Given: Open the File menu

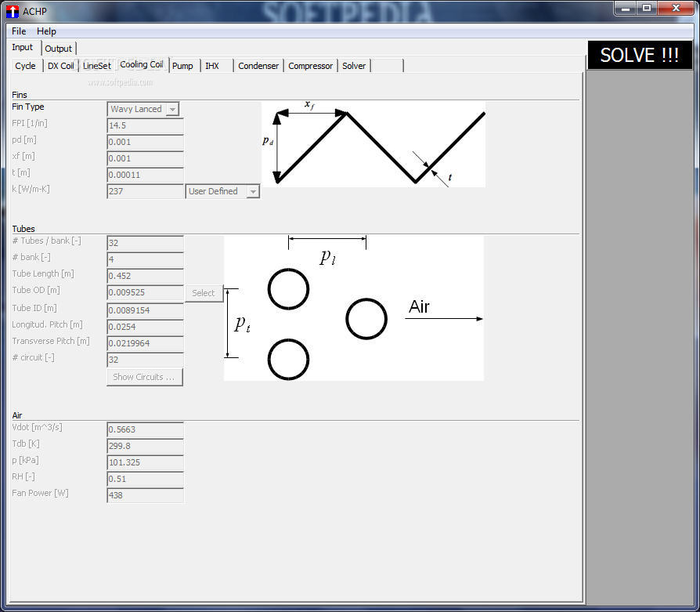Looking at the screenshot, I should point(19,31).
